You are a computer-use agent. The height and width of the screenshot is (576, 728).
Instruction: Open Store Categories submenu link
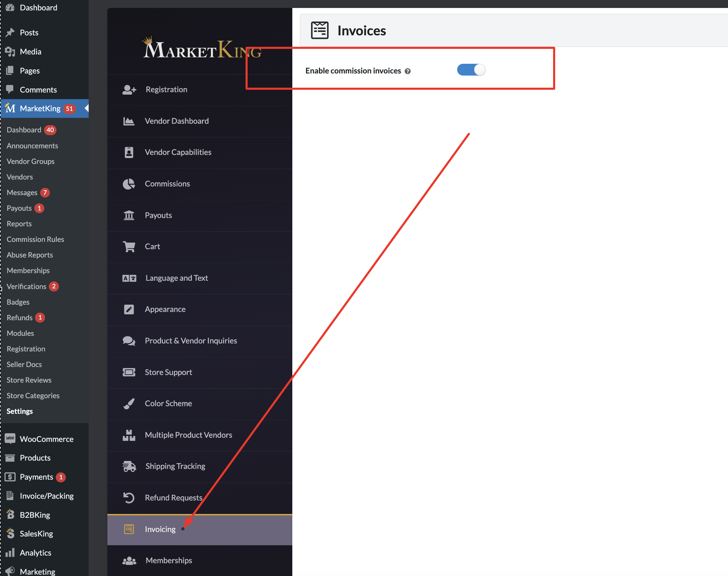(x=33, y=396)
